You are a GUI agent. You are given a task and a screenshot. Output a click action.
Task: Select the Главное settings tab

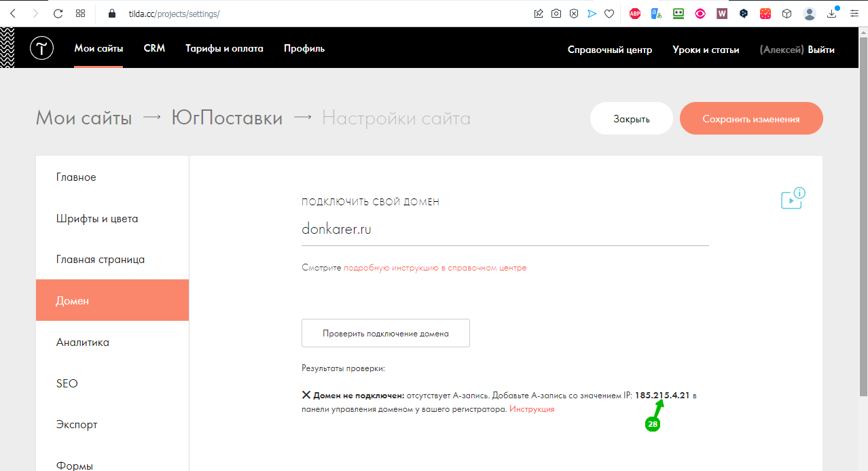112,177
